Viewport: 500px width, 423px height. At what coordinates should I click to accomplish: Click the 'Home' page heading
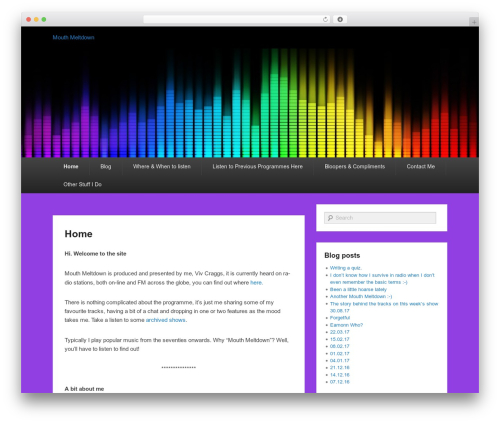pos(78,234)
